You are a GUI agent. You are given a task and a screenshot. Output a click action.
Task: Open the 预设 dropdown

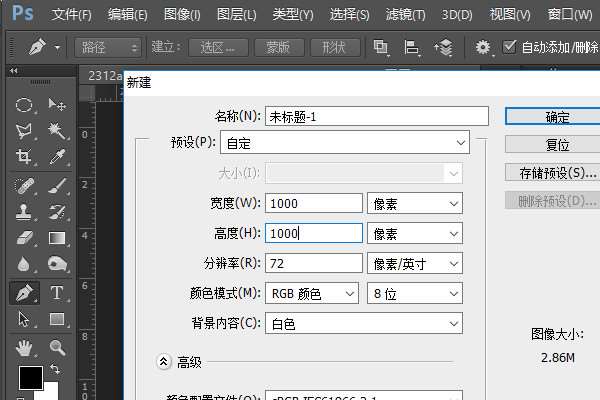(x=345, y=143)
